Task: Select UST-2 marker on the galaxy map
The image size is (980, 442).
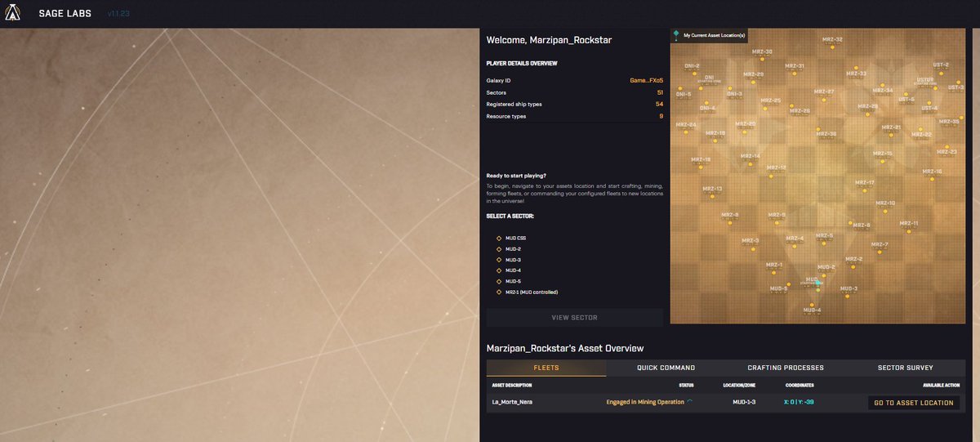Action: [941, 72]
